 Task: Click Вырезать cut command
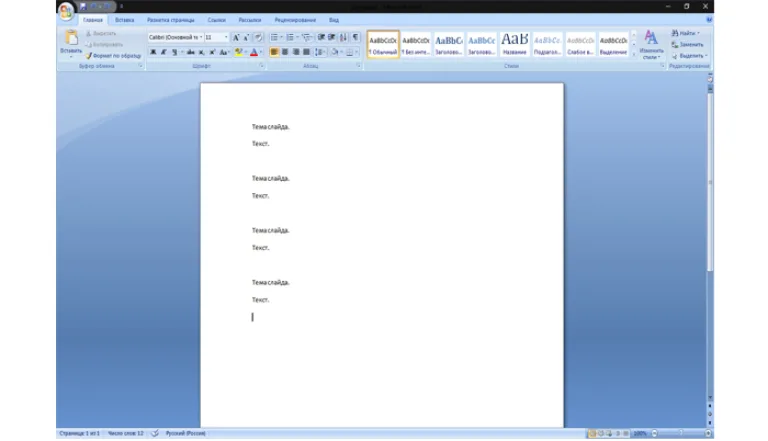101,33
